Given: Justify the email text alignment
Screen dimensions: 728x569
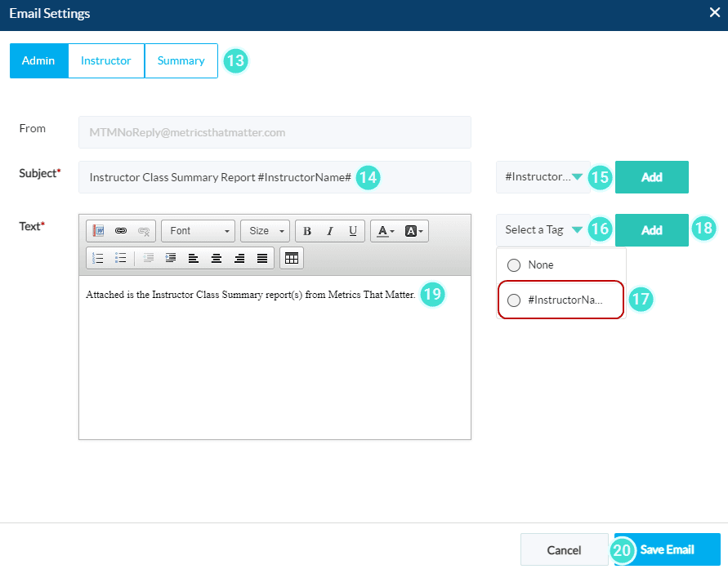Looking at the screenshot, I should tap(261, 257).
